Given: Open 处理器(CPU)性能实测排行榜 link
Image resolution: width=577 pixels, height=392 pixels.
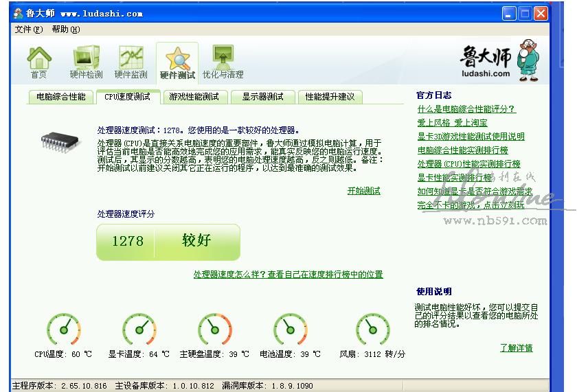Looking at the screenshot, I should (x=468, y=164).
